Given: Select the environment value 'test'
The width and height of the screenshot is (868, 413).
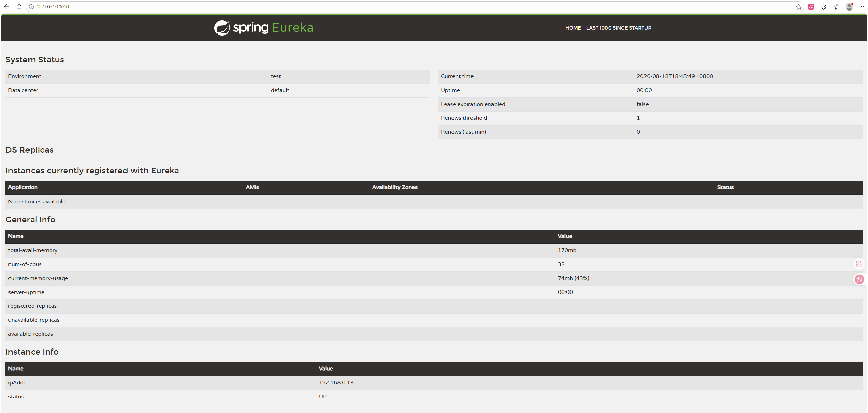Looking at the screenshot, I should pos(276,76).
